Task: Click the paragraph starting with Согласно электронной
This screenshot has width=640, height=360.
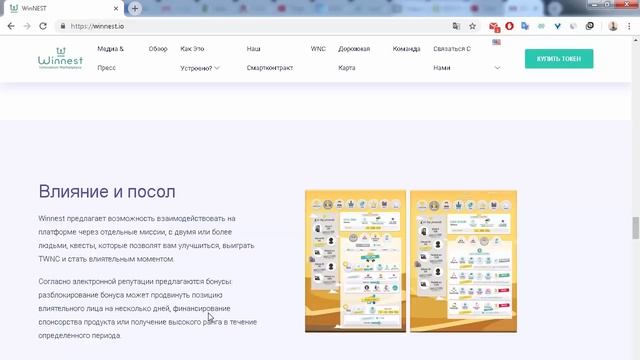Action: 147,308
